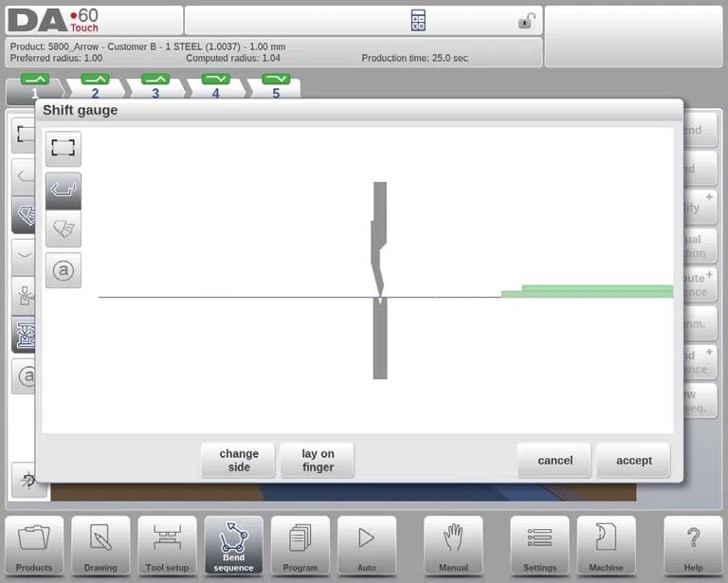
Task: Select the 2D side view icon in dialog
Action: 64,191
